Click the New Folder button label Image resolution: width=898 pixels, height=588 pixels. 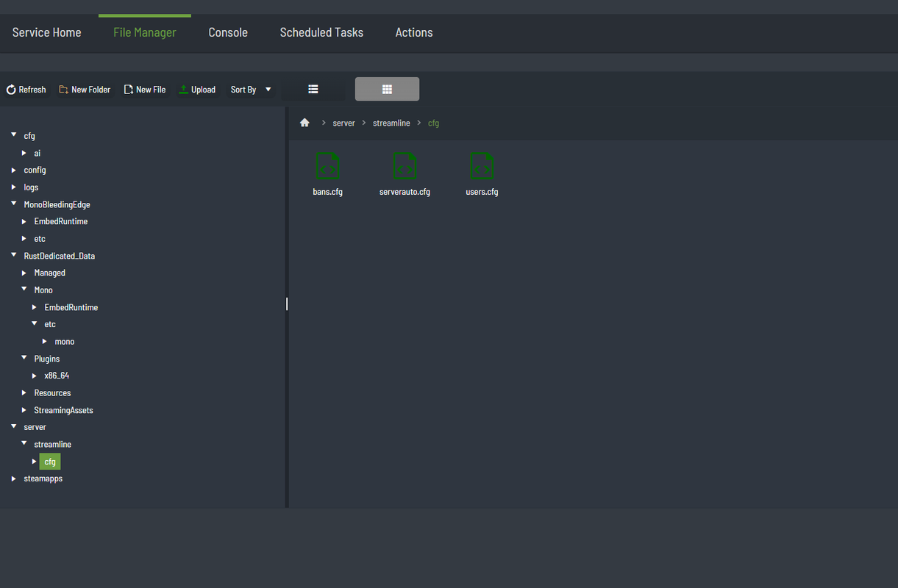click(90, 90)
